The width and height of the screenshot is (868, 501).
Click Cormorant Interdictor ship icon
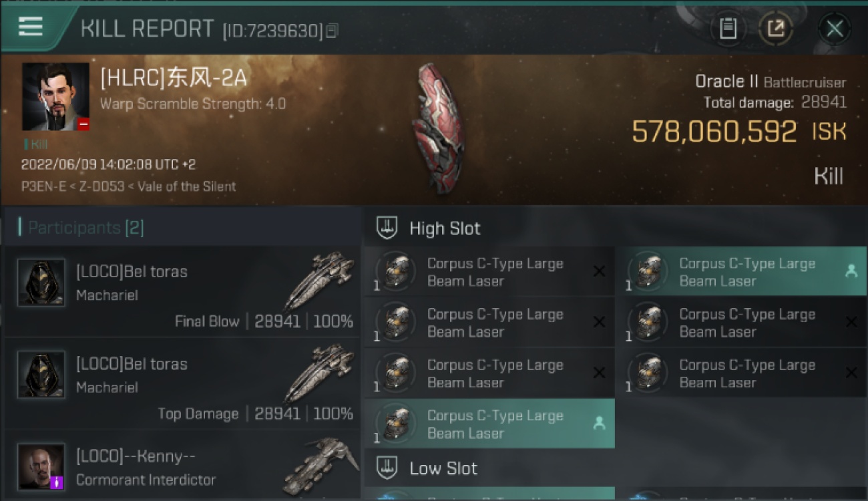pos(320,466)
